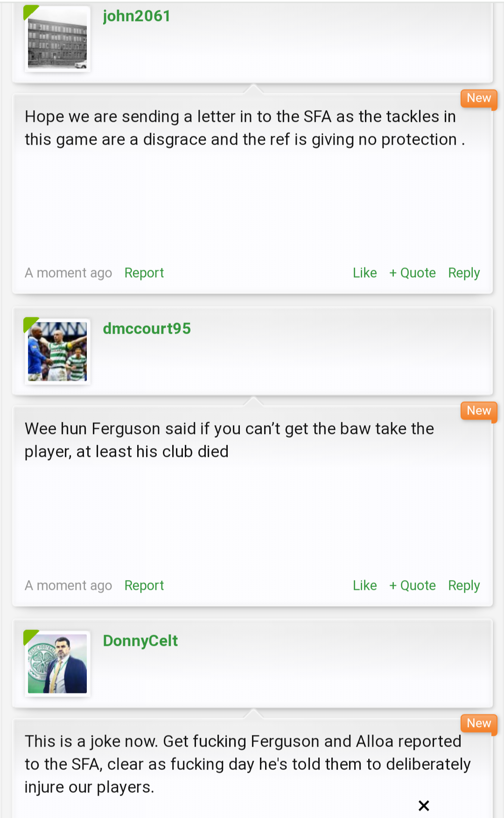Open DonnyCelt's avatar image

coord(57,664)
